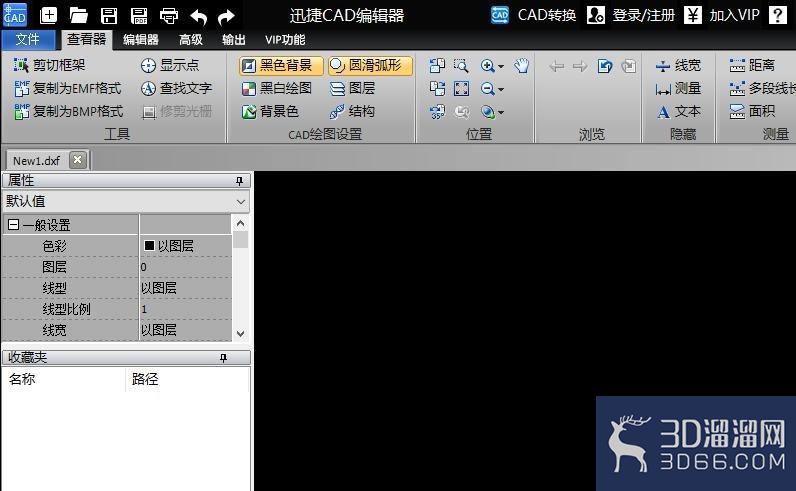796x491 pixels.
Task: Click the rotate by 35° angle icon
Action: [x=437, y=111]
